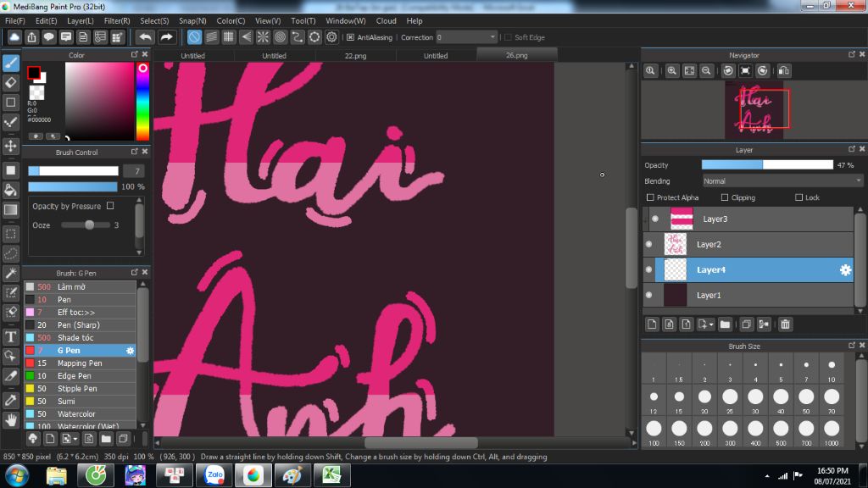
Task: Select the Text tool
Action: tap(10, 336)
